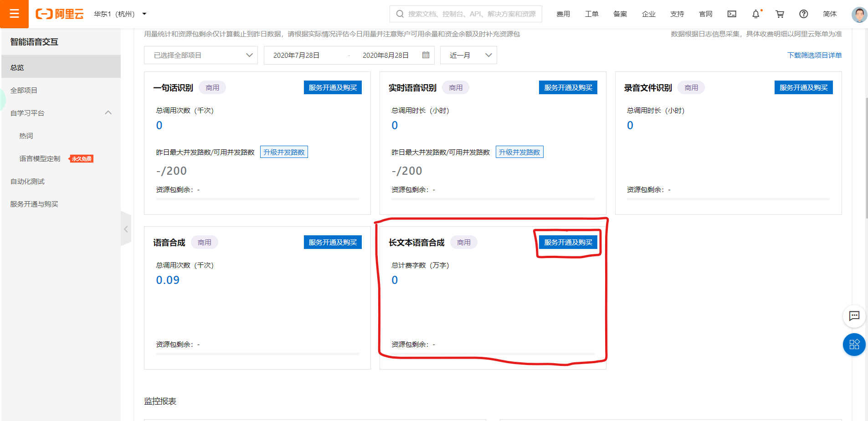Open the 近一月 time range dropdown
This screenshot has height=421, width=868.
[x=468, y=55]
